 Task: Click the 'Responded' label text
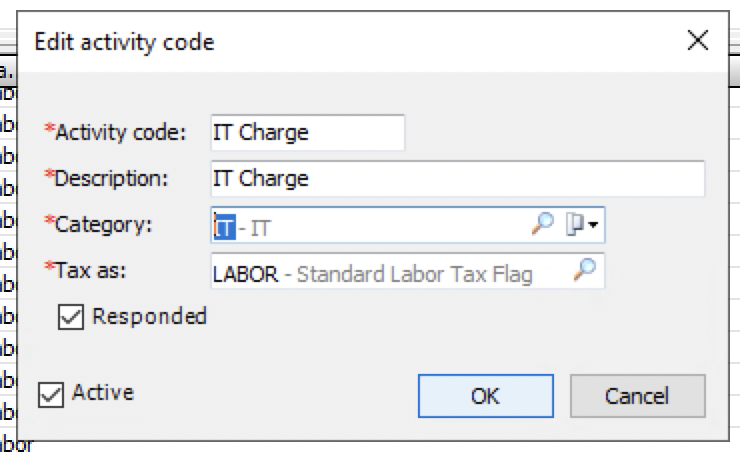(150, 316)
